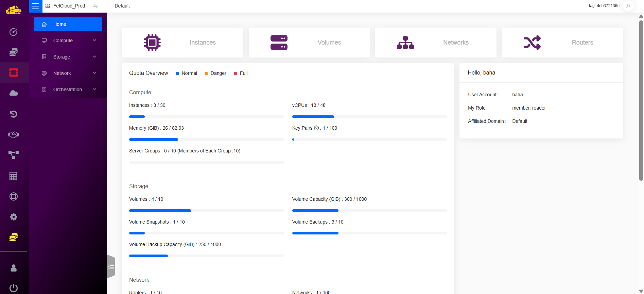Open the cloud icon in sidebar
The height and width of the screenshot is (294, 644).
[14, 93]
